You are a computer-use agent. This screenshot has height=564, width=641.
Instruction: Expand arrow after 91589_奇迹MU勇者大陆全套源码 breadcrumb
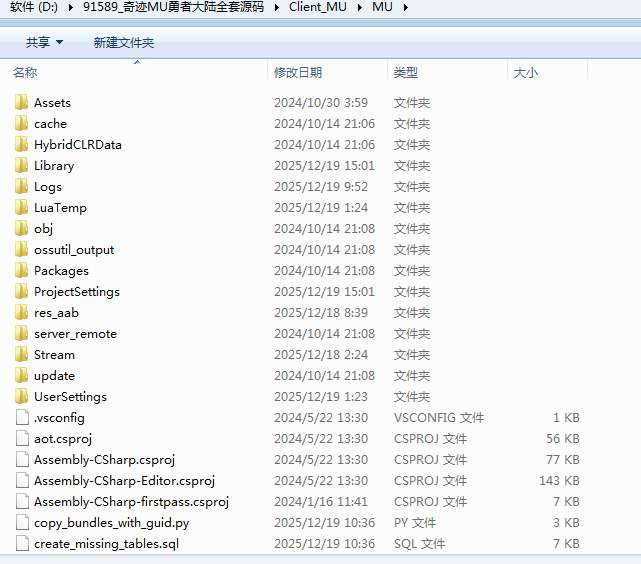coord(277,7)
